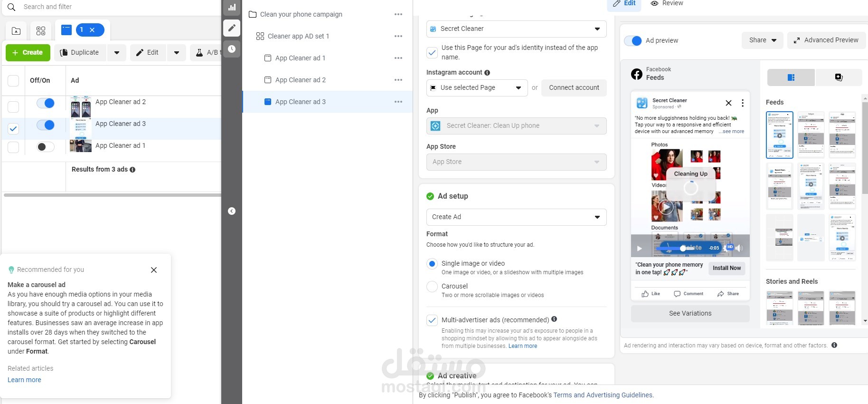Open the performance chart side icon
This screenshot has height=404, width=868.
[x=232, y=7]
